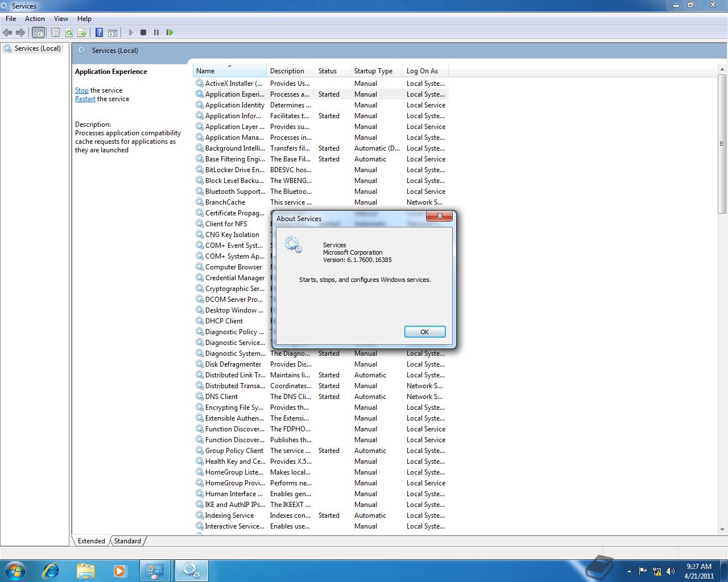Open the Windows Start button
The height and width of the screenshot is (582, 728).
(x=15, y=571)
